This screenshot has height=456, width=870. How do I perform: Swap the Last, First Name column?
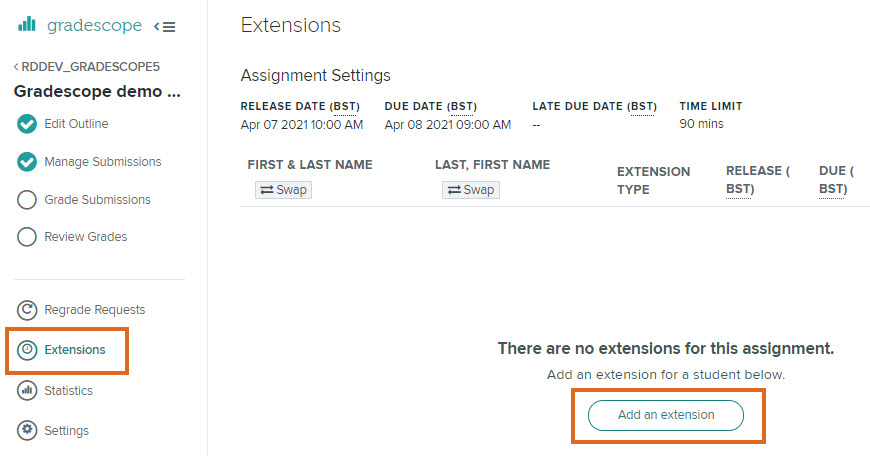click(470, 190)
